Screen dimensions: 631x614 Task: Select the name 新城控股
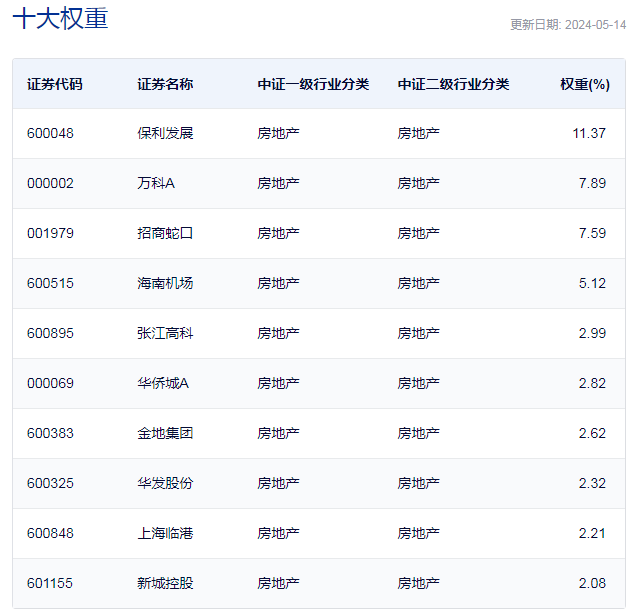165,583
